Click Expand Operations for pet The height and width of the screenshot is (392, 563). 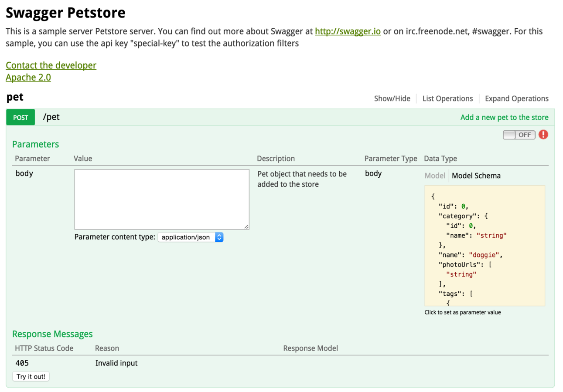[516, 98]
